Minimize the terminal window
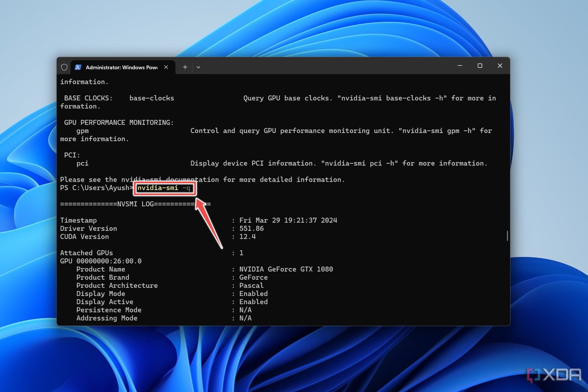Image resolution: width=588 pixels, height=392 pixels. coord(460,66)
